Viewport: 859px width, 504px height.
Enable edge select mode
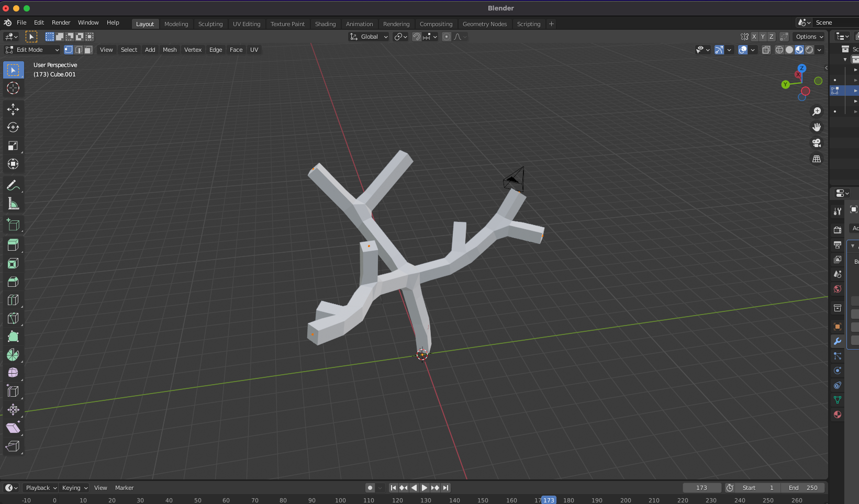79,50
